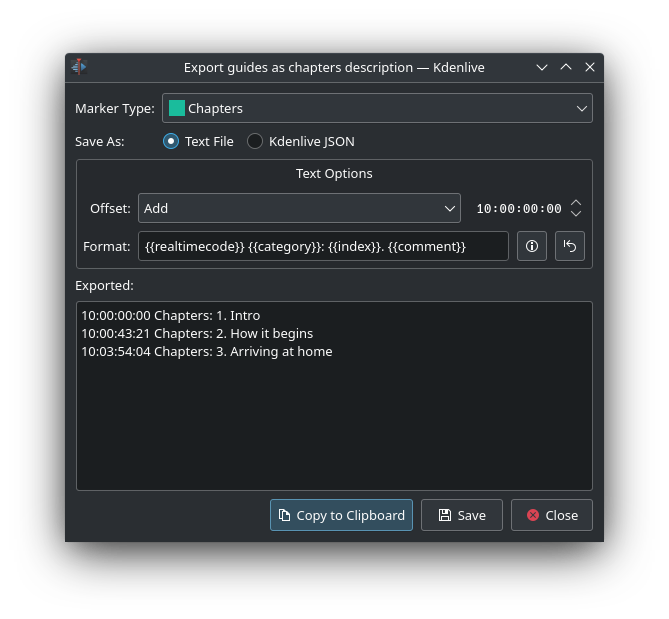Focus the Format template text field

click(322, 246)
